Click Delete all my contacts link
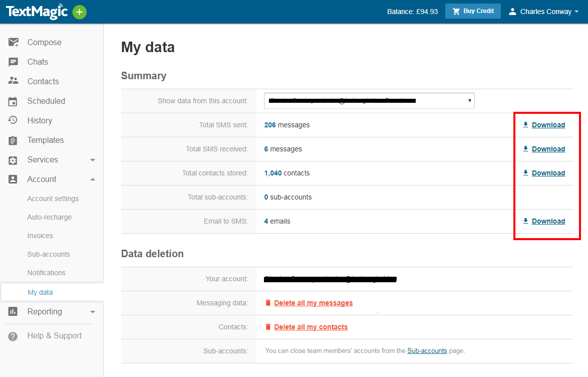 (311, 327)
